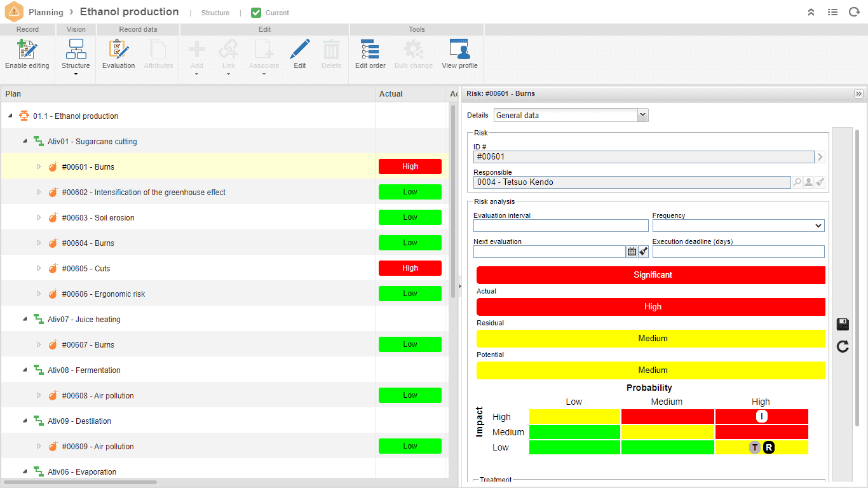
Task: Open calendar picker for Next evaluation
Action: click(632, 252)
